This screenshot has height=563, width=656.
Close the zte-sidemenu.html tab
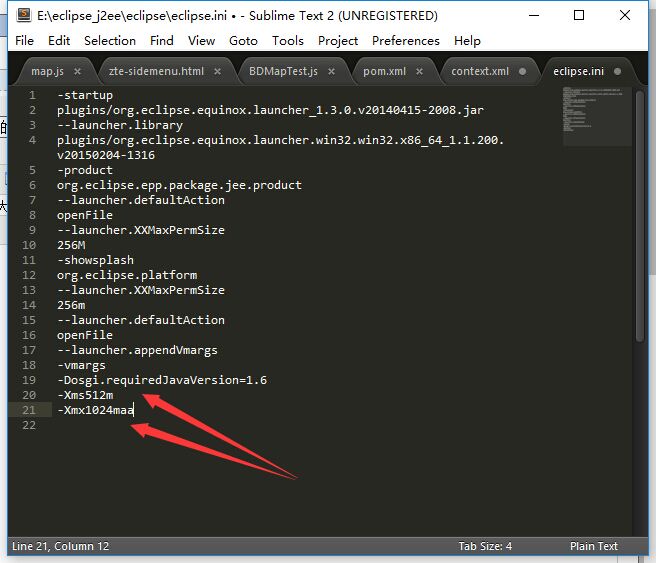pos(218,72)
